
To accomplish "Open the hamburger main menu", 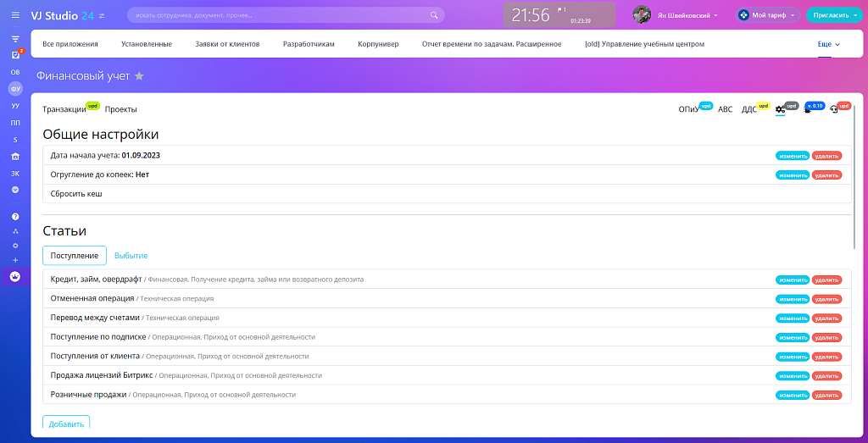I will pyautogui.click(x=15, y=15).
